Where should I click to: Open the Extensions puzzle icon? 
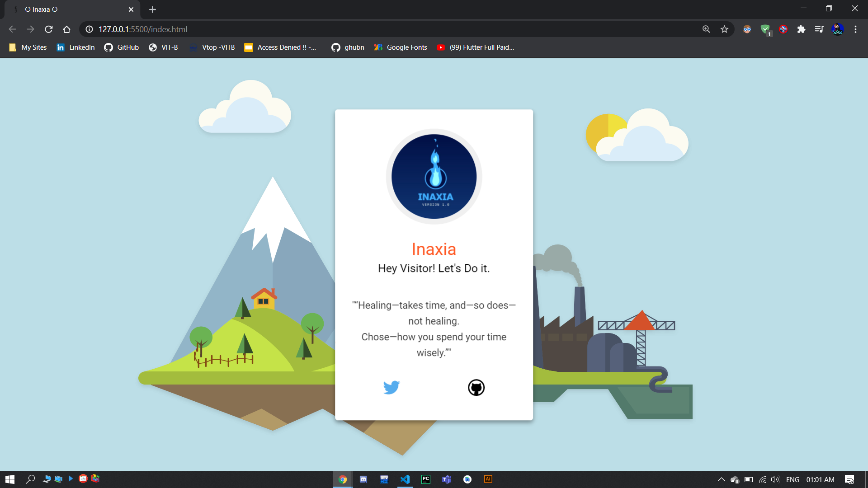[801, 29]
